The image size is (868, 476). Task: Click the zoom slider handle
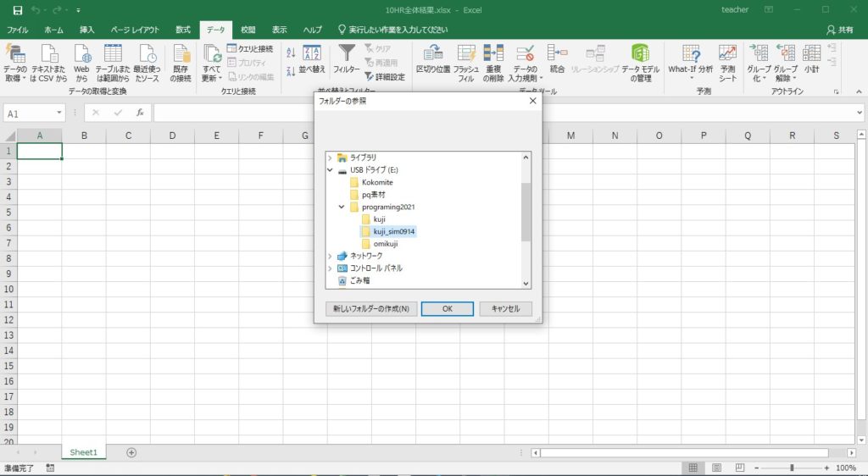click(x=792, y=468)
